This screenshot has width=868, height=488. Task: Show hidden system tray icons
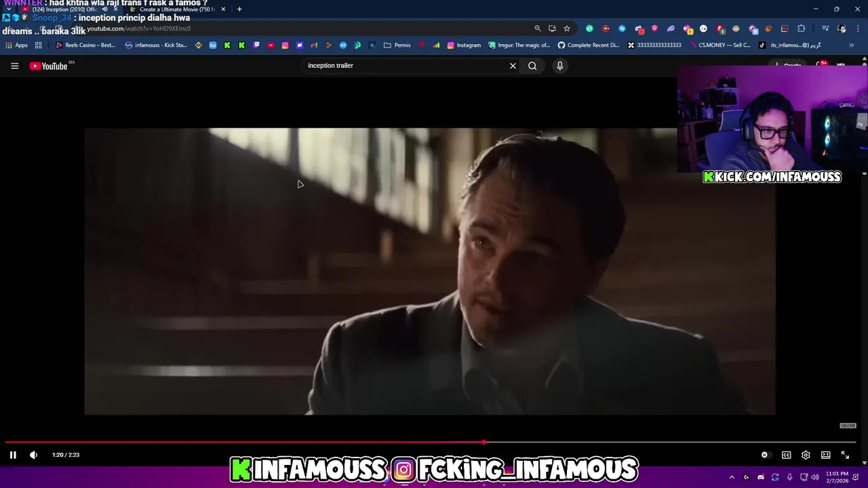tap(732, 477)
